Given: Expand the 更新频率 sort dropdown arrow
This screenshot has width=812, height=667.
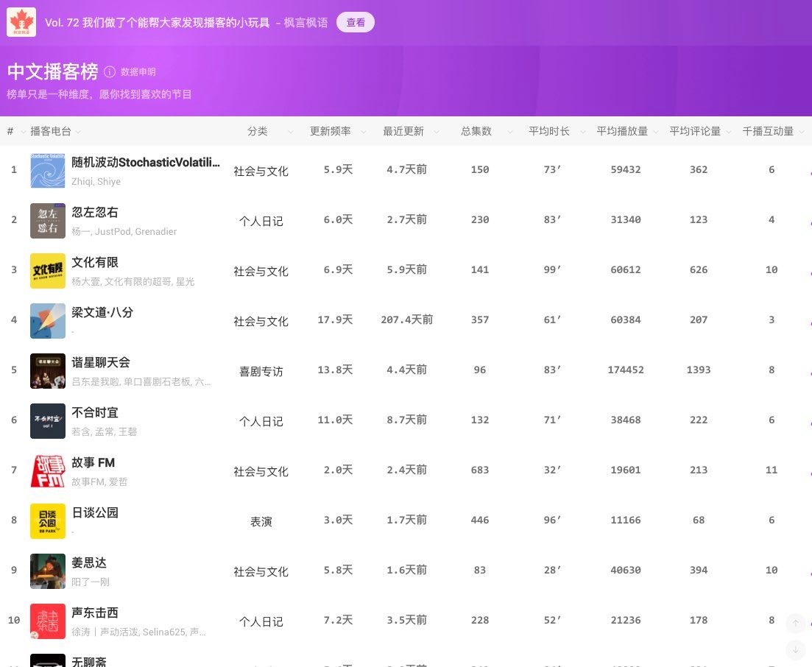Looking at the screenshot, I should (x=363, y=132).
